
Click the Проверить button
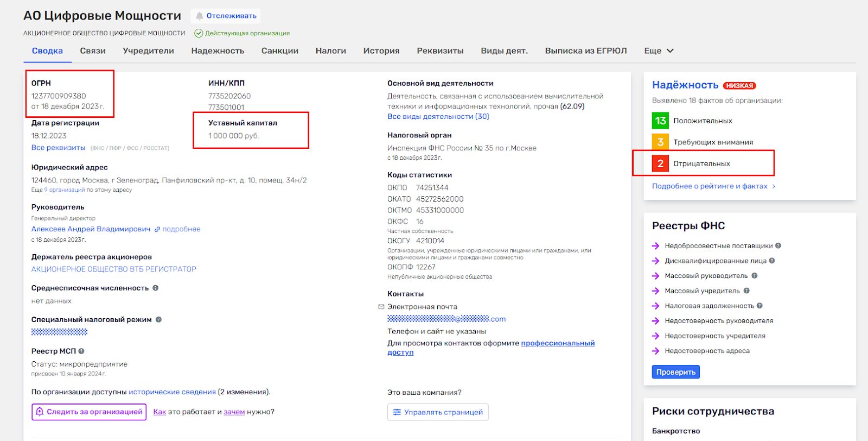(676, 372)
